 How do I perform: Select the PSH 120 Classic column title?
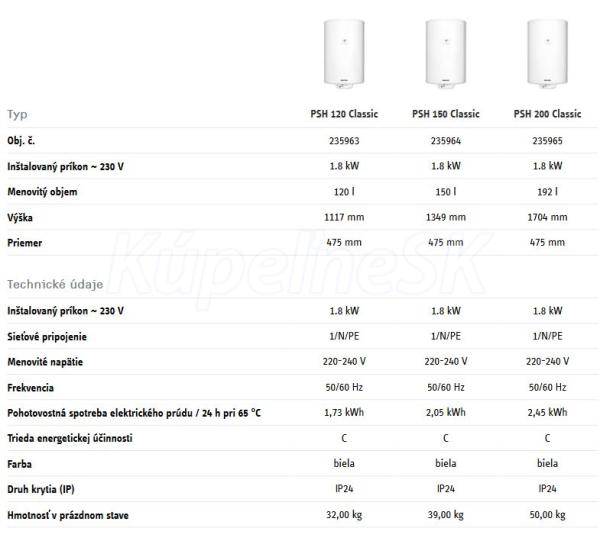coord(344,114)
